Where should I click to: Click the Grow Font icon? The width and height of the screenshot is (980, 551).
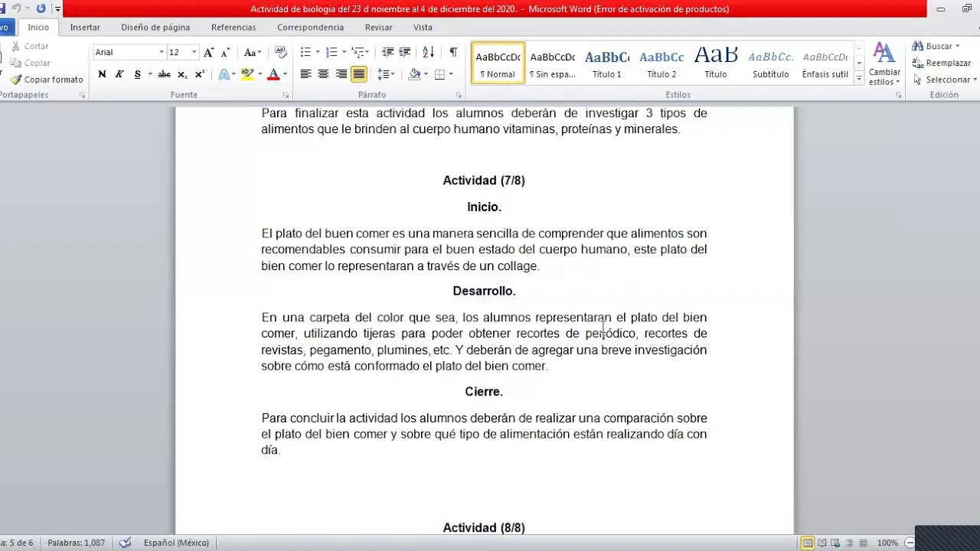pyautogui.click(x=208, y=52)
